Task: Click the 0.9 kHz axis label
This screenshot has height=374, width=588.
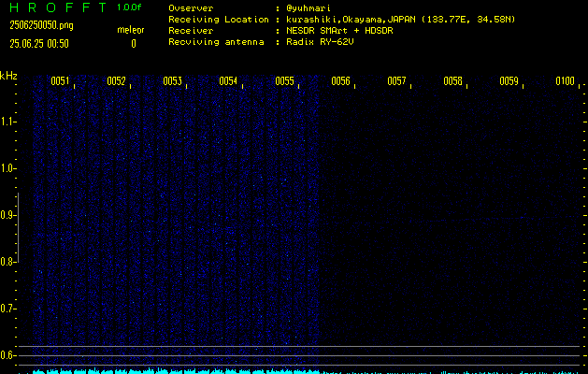Action: pos(7,215)
